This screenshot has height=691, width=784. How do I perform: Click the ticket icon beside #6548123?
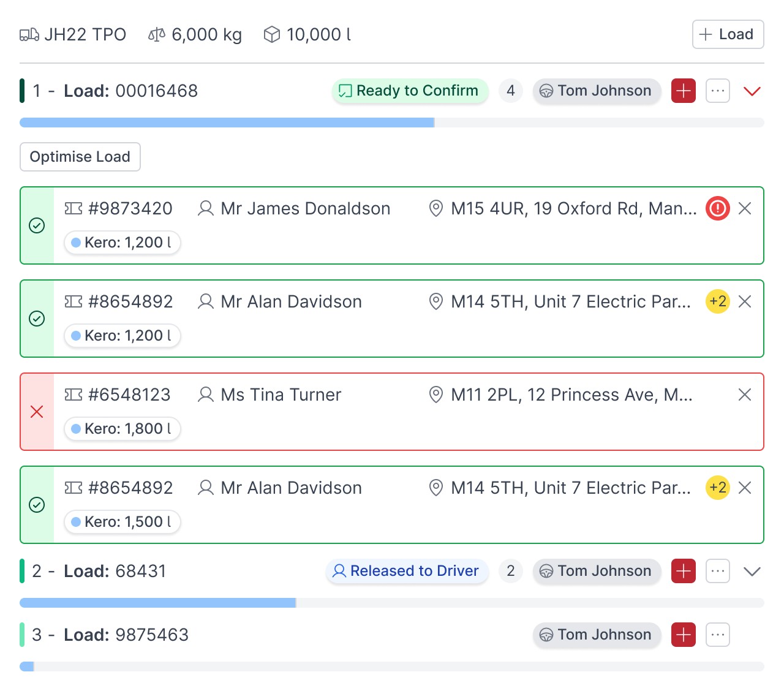click(73, 395)
